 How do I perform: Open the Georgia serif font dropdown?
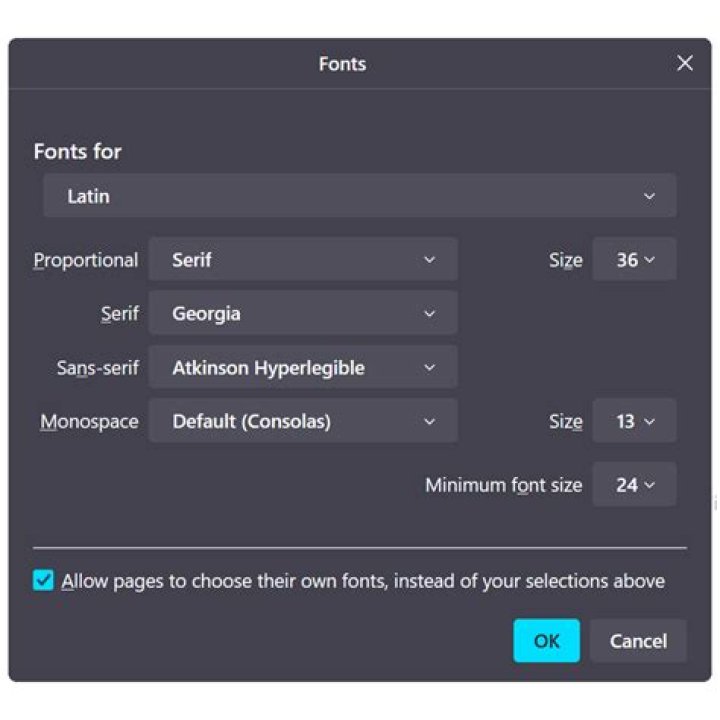(303, 314)
